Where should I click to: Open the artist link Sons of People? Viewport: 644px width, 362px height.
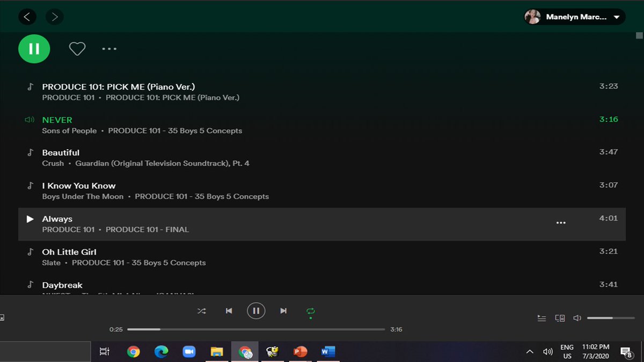pyautogui.click(x=70, y=131)
